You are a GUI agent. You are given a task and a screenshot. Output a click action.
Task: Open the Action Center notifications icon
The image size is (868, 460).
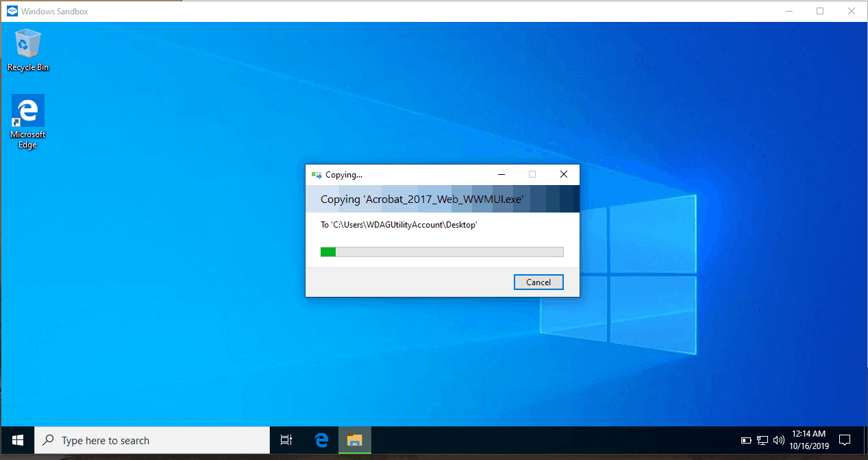click(x=845, y=440)
